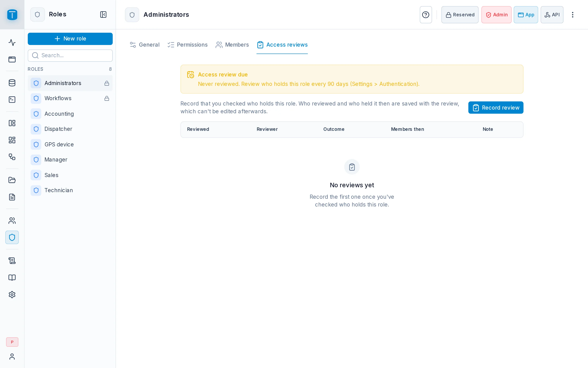Switch to the Members tab
Viewport: 588px width, 368px height.
(x=232, y=45)
